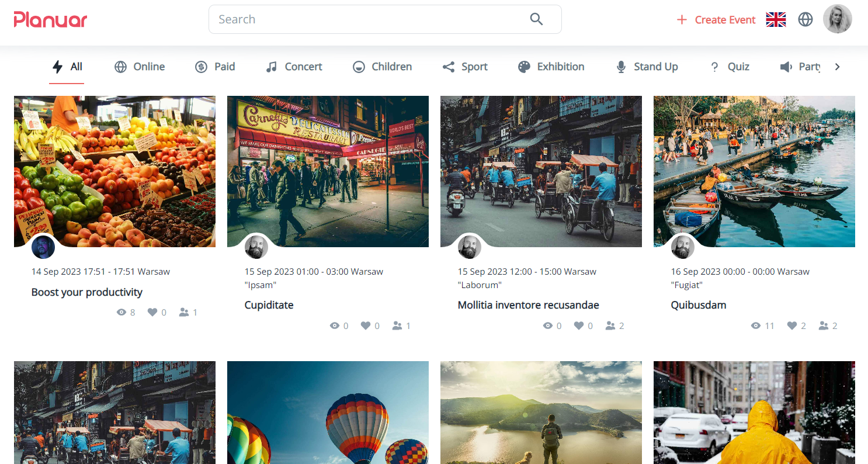Open the Cupiditate event title

tap(269, 305)
